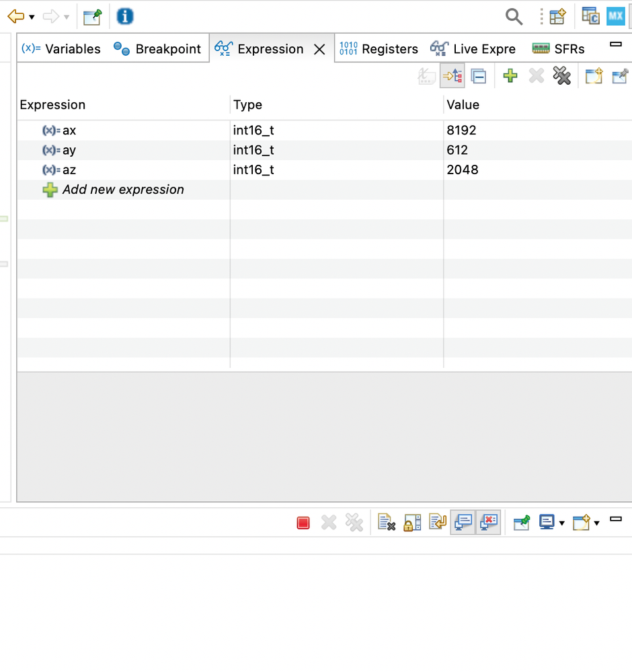632x672 pixels.
Task: Toggle Scroll Lock in console toolbar
Action: tap(412, 523)
